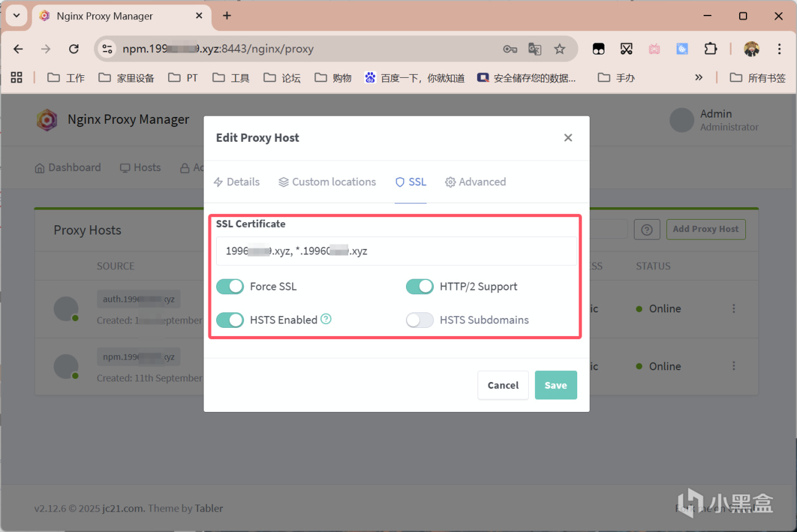Toggle the Force SSL switch
The image size is (797, 532).
[230, 286]
